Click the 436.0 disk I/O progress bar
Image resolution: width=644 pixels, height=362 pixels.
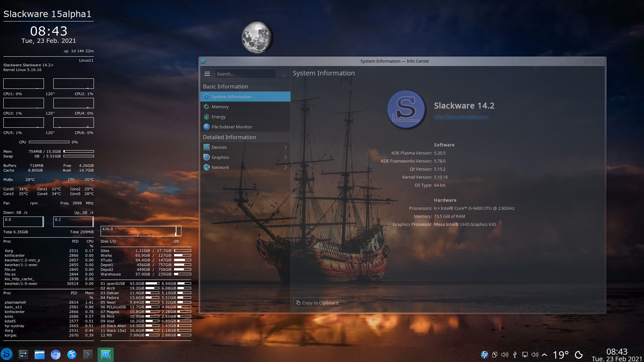pos(141,231)
